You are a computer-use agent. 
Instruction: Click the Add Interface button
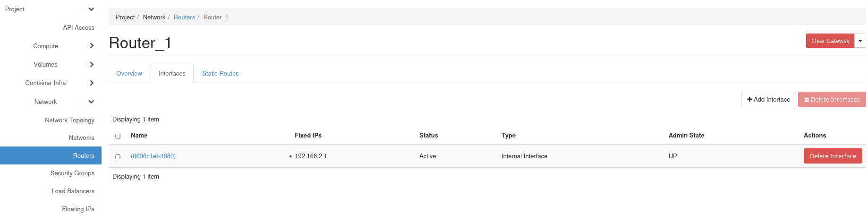click(x=768, y=100)
